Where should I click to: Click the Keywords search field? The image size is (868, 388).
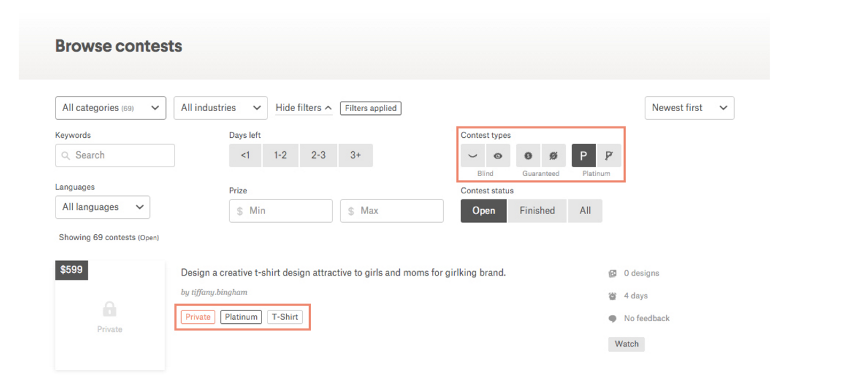click(115, 155)
